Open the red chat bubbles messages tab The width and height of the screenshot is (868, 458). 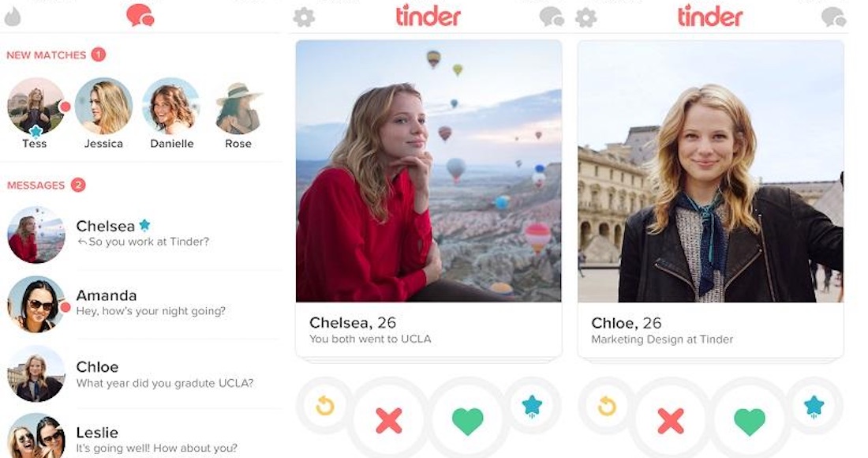pos(140,16)
